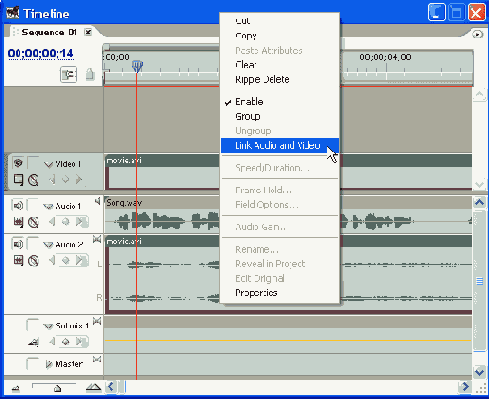
Task: Collapse the Audio 2 track triangle
Action: tap(48, 245)
